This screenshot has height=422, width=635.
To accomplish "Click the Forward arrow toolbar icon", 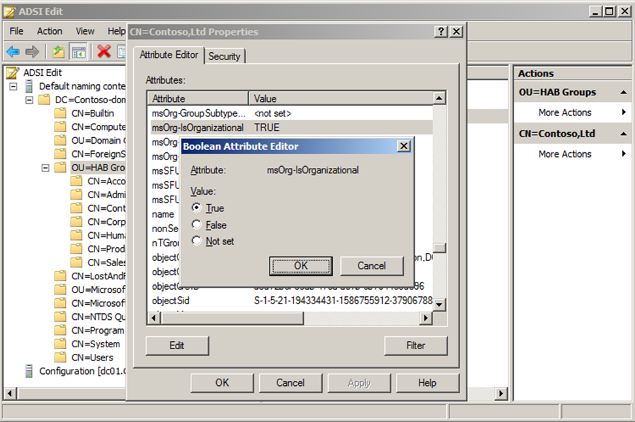I will [x=32, y=52].
